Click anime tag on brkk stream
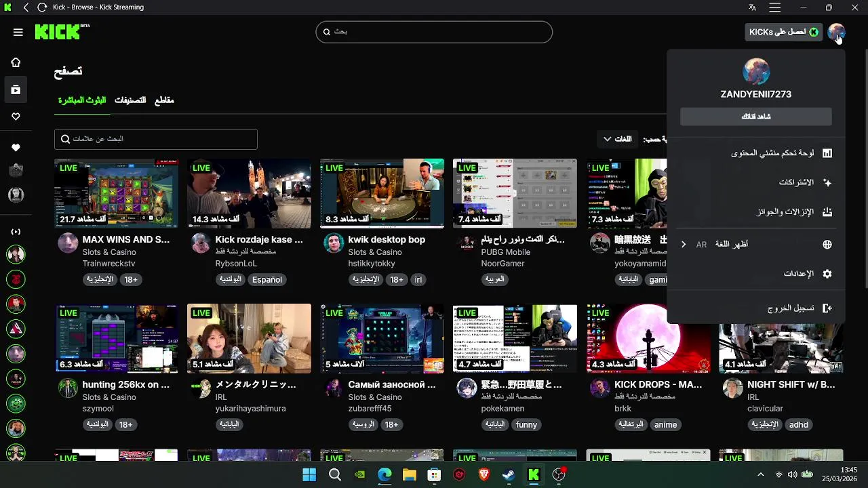Image resolution: width=868 pixels, height=488 pixels. [665, 425]
